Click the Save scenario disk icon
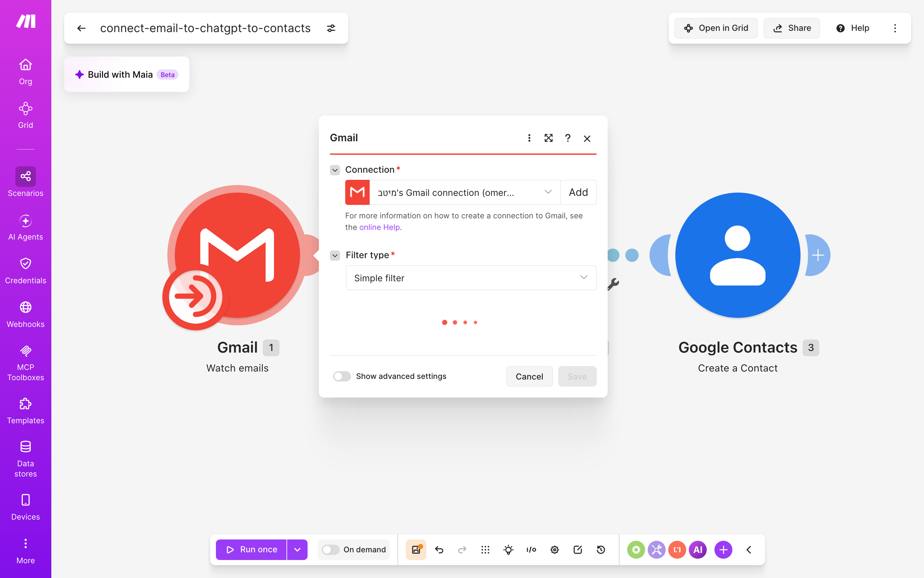Viewport: 924px width, 578px height. pyautogui.click(x=416, y=550)
